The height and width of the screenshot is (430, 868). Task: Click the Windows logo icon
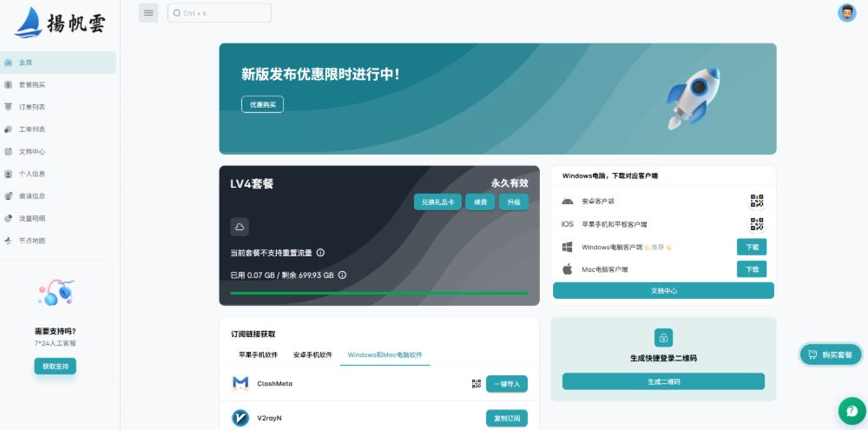568,247
